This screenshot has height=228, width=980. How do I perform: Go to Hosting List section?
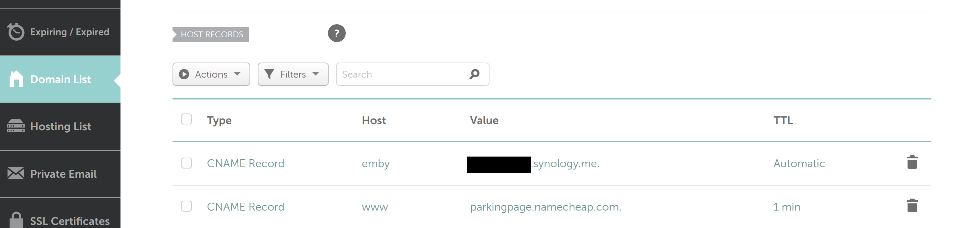61,126
